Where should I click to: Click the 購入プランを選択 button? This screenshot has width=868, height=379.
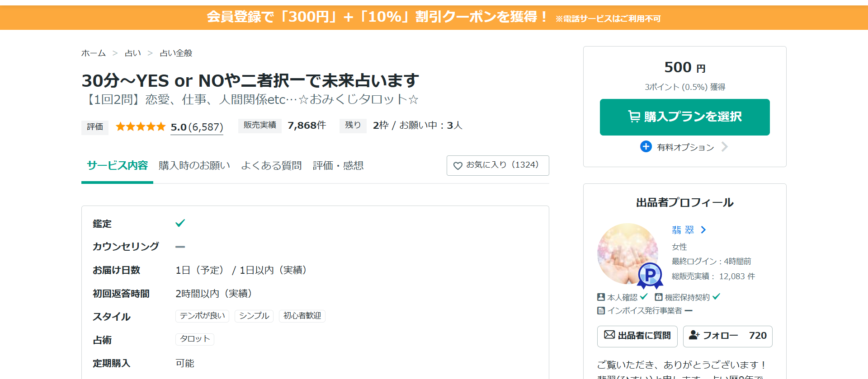point(684,117)
